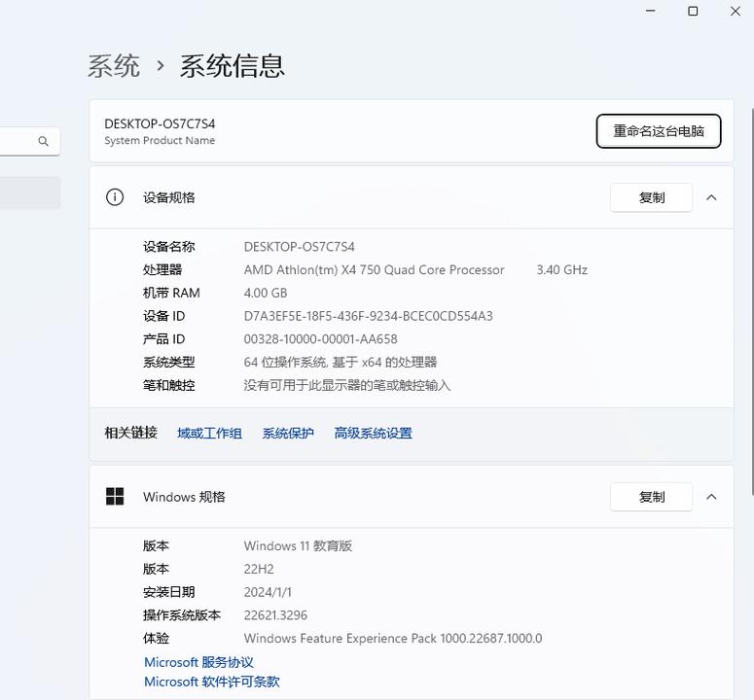Click the search magnifier icon
This screenshot has width=754, height=700.
[43, 141]
